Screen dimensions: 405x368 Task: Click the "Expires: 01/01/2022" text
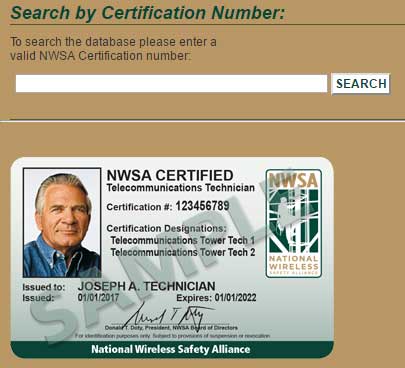tap(216, 298)
